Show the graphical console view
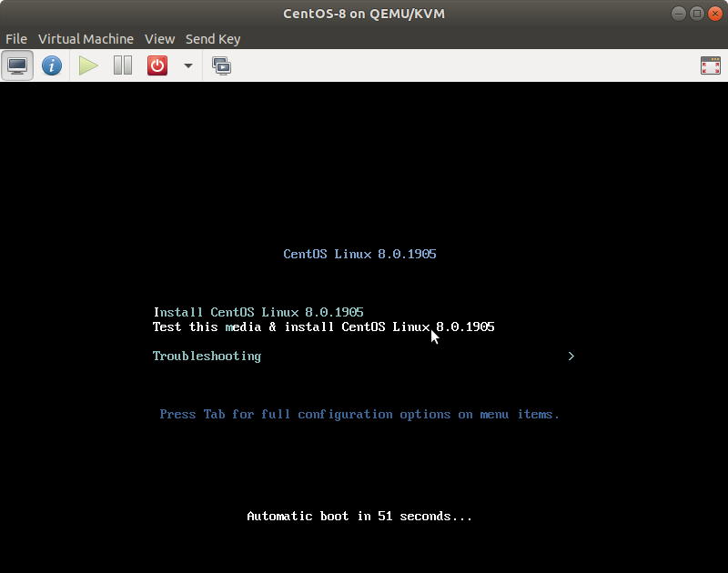728x573 pixels. tap(17, 65)
